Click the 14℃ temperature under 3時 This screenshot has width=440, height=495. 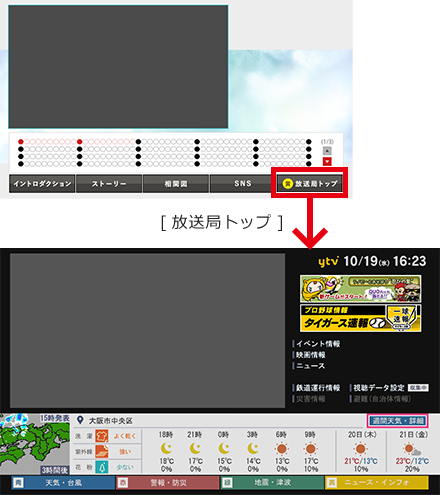pos(253,461)
